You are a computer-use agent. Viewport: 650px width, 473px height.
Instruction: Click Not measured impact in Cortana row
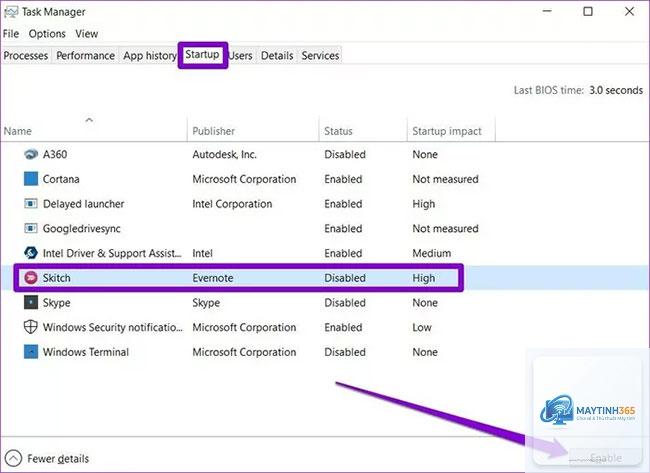[x=445, y=179]
